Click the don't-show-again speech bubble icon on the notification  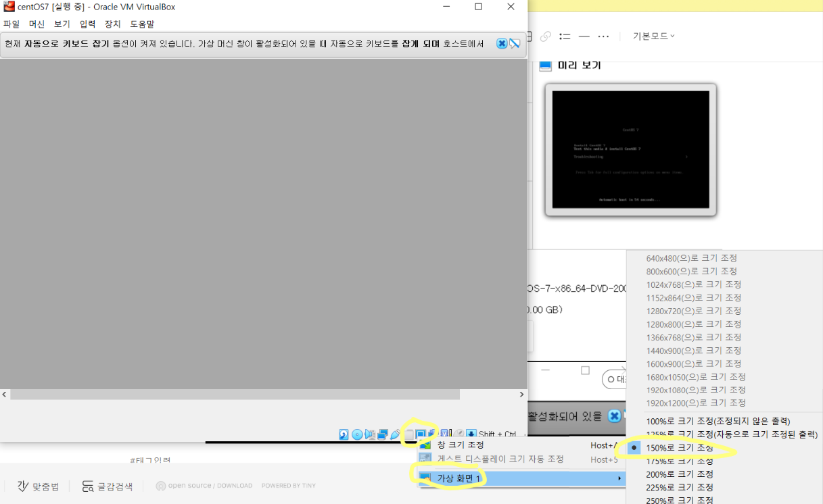pos(515,43)
